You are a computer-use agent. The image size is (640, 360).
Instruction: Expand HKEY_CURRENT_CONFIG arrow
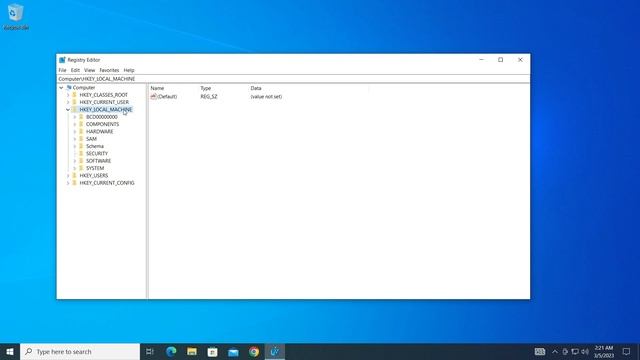pyautogui.click(x=68, y=183)
